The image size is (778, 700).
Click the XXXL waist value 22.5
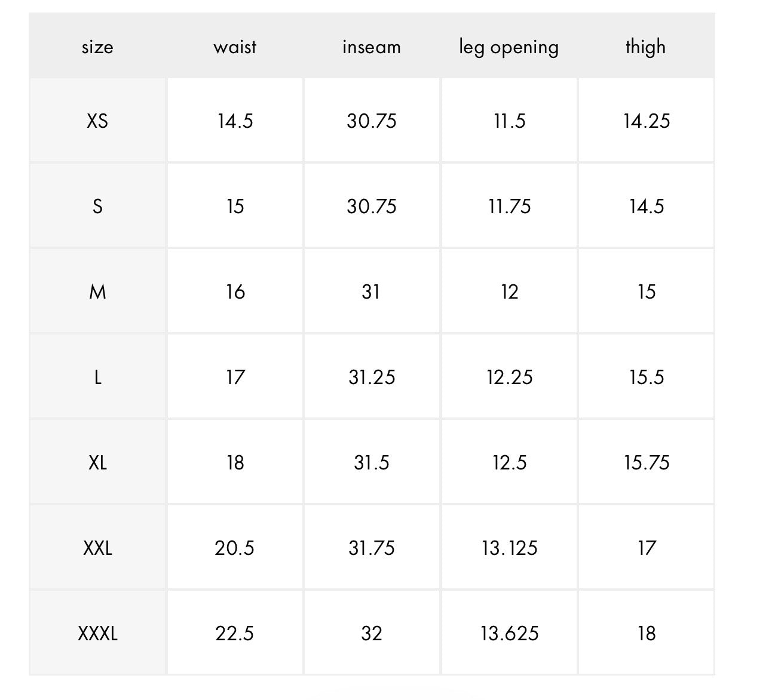click(x=234, y=633)
